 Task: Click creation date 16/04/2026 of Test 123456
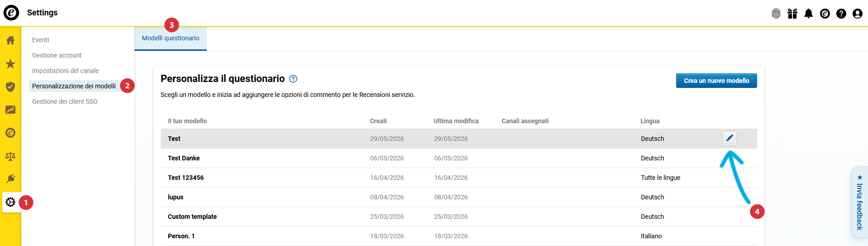[x=387, y=178]
